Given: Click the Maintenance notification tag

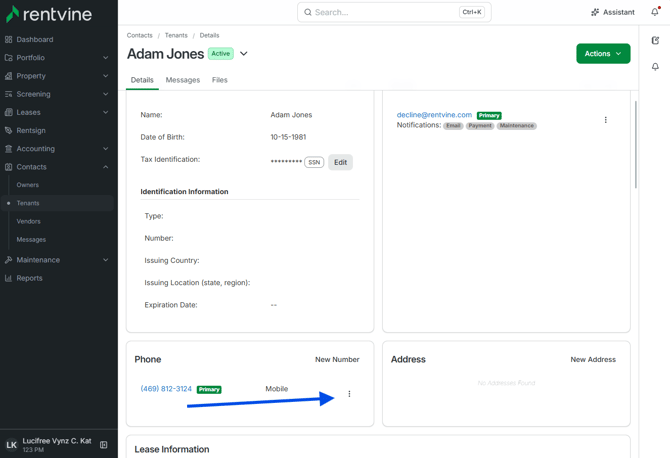Looking at the screenshot, I should (x=517, y=126).
